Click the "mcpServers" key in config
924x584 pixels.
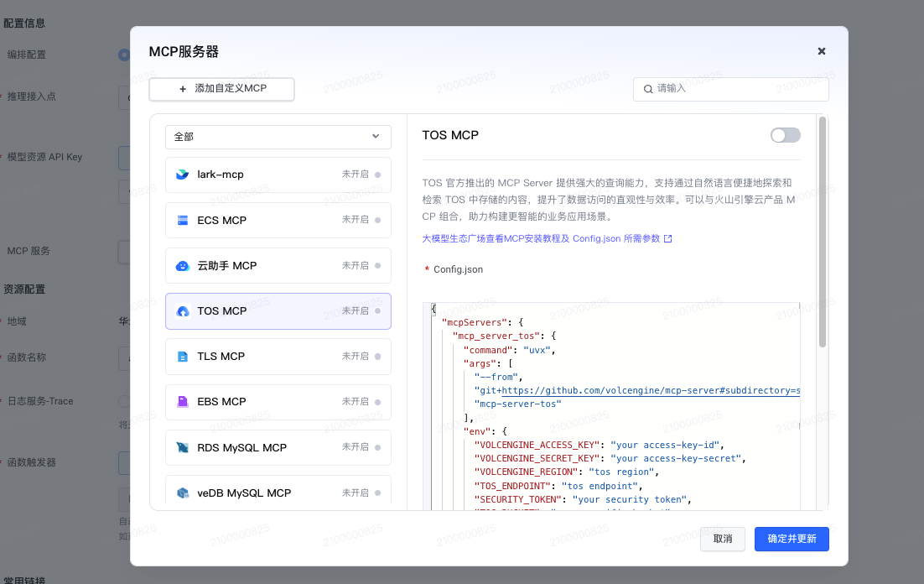pyautogui.click(x=475, y=323)
